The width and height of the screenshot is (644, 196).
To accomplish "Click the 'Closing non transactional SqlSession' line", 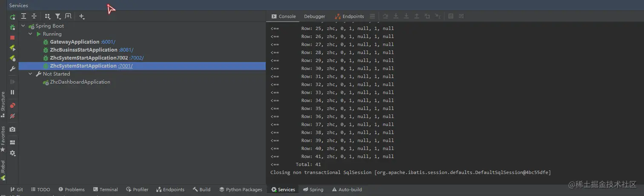I will [x=411, y=173].
